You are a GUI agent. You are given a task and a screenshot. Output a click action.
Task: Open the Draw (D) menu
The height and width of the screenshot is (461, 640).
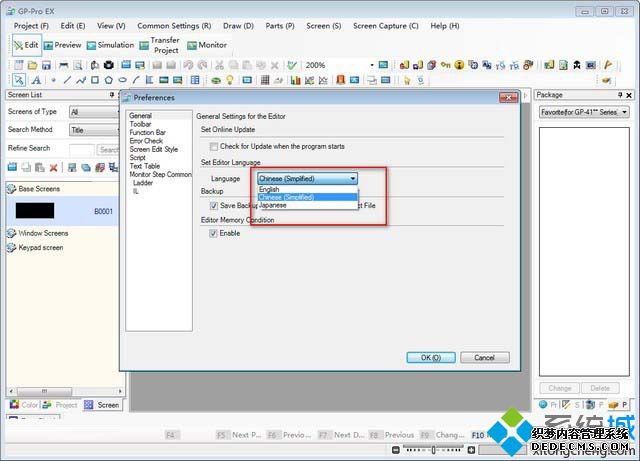coord(238,26)
